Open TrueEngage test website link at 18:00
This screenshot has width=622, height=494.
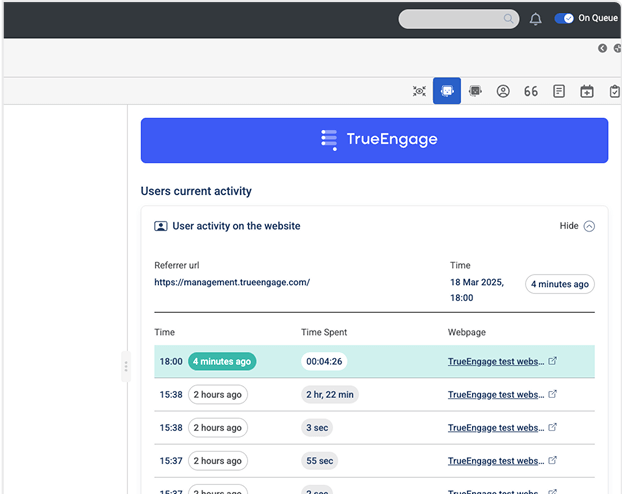496,361
